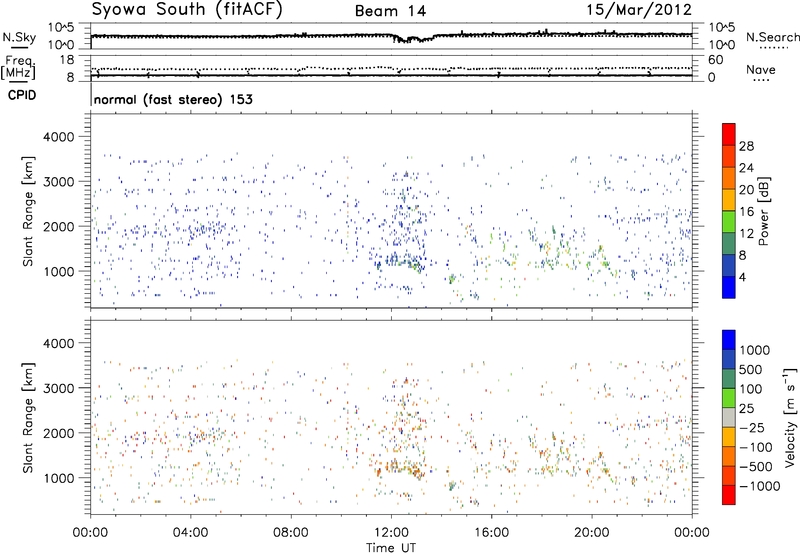Click the '-100' label on the velocity colorbar
800x554 pixels.
tap(756, 447)
